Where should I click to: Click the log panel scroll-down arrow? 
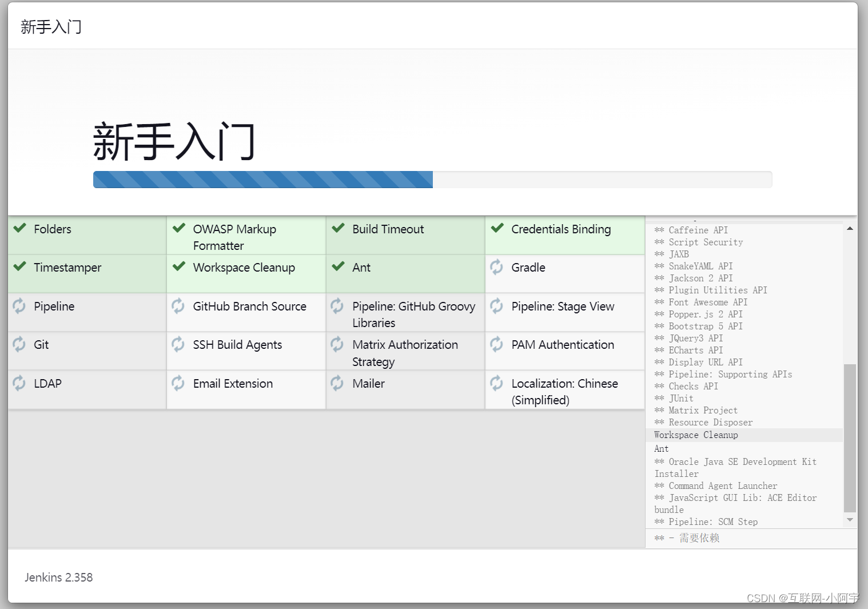click(x=850, y=520)
